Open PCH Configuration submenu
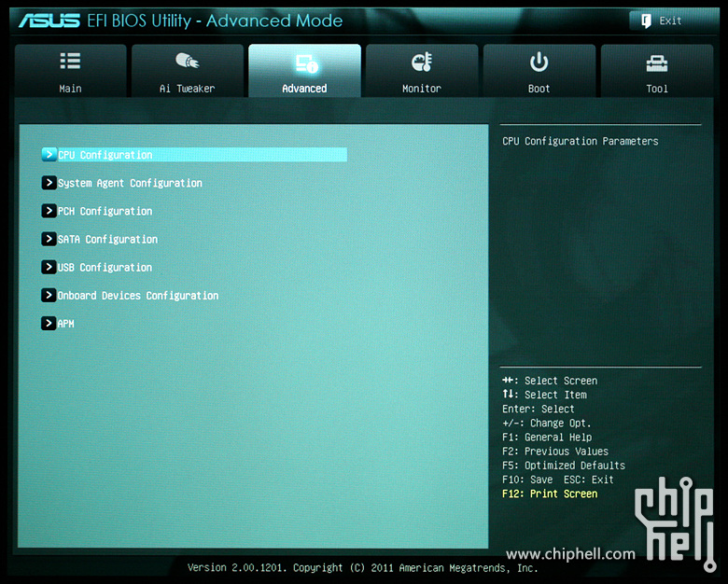Screen dimensions: 728x584 105,211
